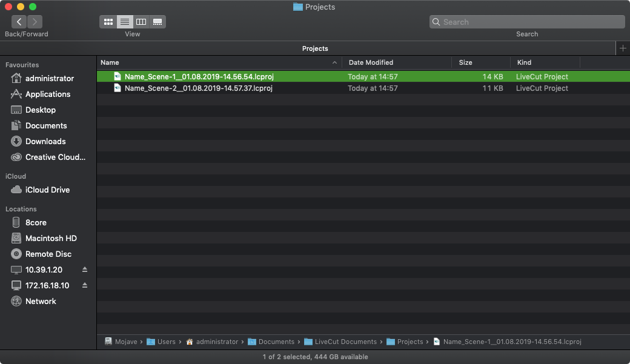Viewport: 630px width, 364px height.
Task: Click the Downloads sidebar icon
Action: [x=16, y=141]
